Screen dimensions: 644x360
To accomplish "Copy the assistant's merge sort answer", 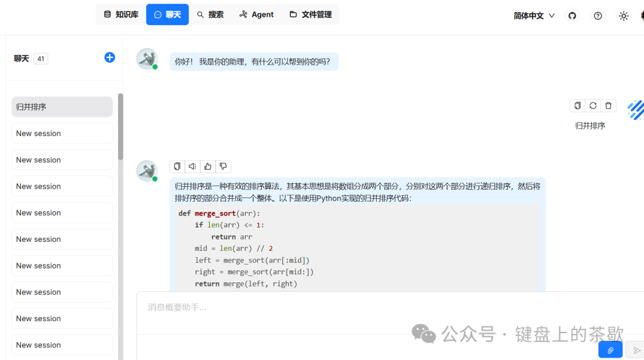I will point(177,167).
